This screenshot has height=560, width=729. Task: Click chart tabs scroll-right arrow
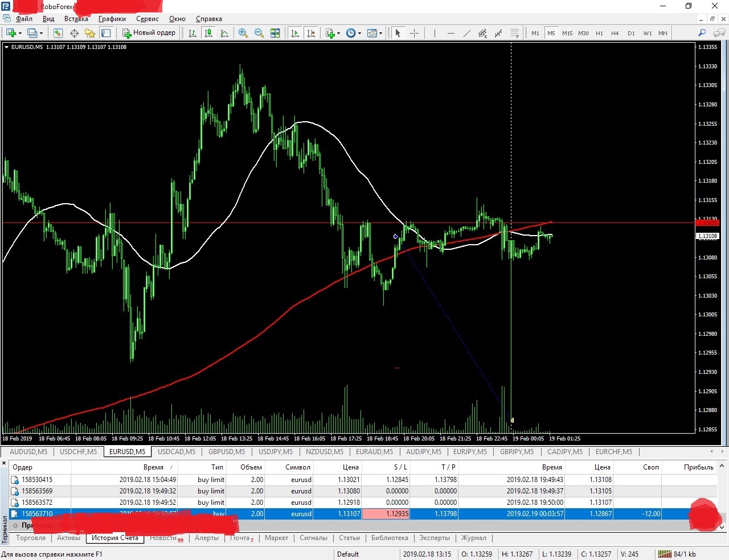723,451
